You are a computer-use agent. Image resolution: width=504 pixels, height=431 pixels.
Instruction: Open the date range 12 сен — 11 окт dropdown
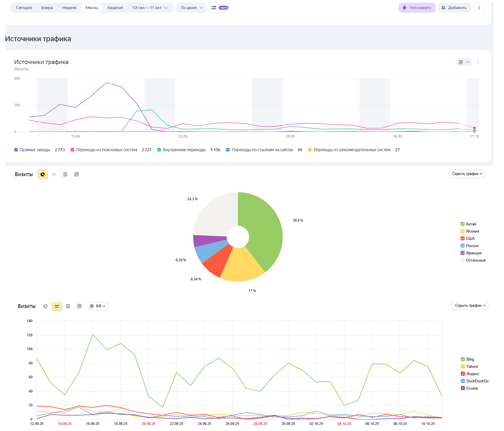150,8
